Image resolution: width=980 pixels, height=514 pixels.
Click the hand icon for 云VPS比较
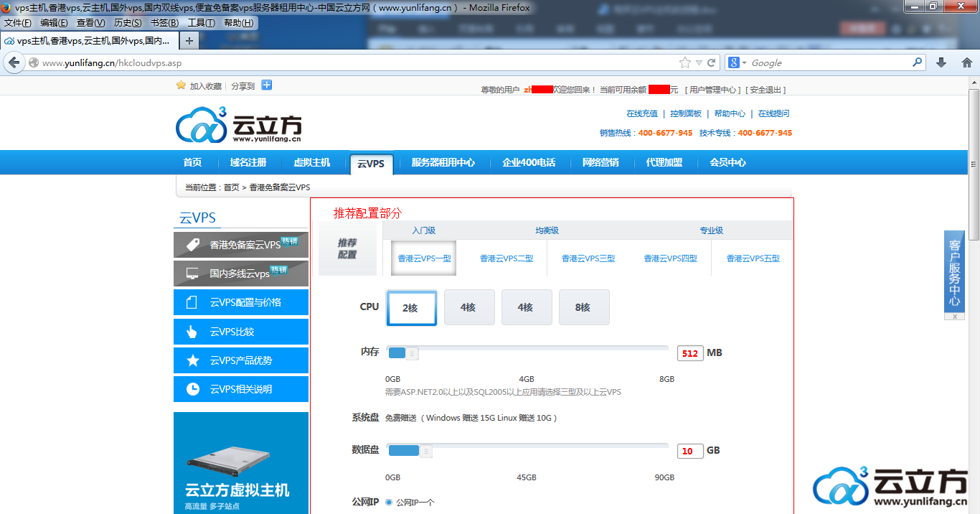coord(192,332)
